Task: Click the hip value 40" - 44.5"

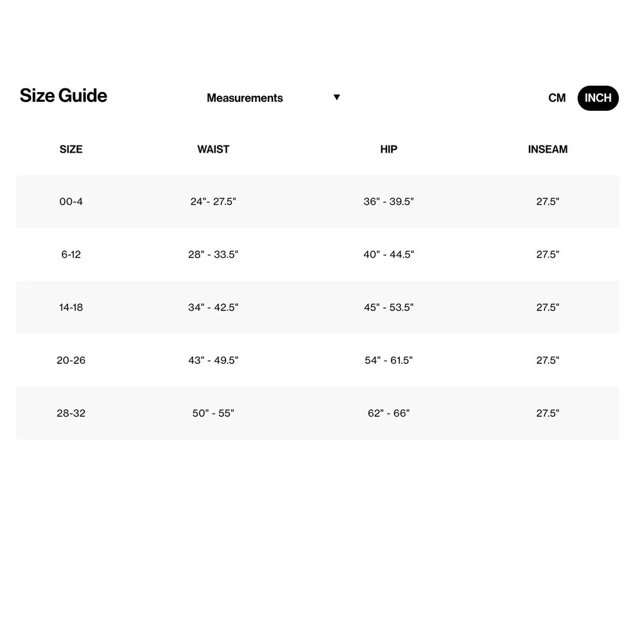Action: tap(388, 254)
